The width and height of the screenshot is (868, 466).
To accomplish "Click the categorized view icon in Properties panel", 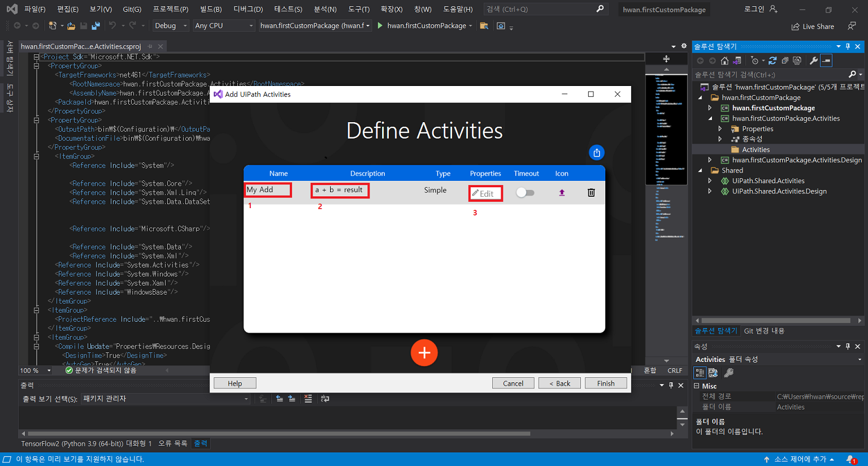I will click(700, 373).
